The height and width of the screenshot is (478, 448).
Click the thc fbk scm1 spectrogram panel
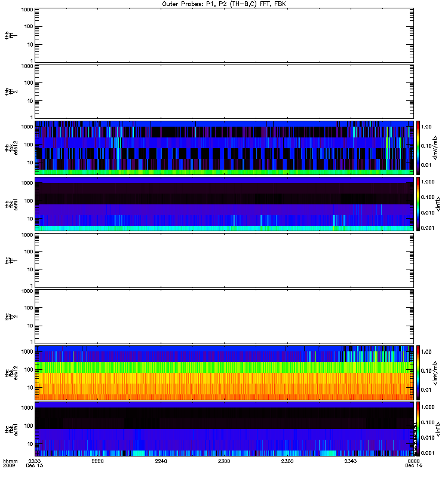point(224,429)
